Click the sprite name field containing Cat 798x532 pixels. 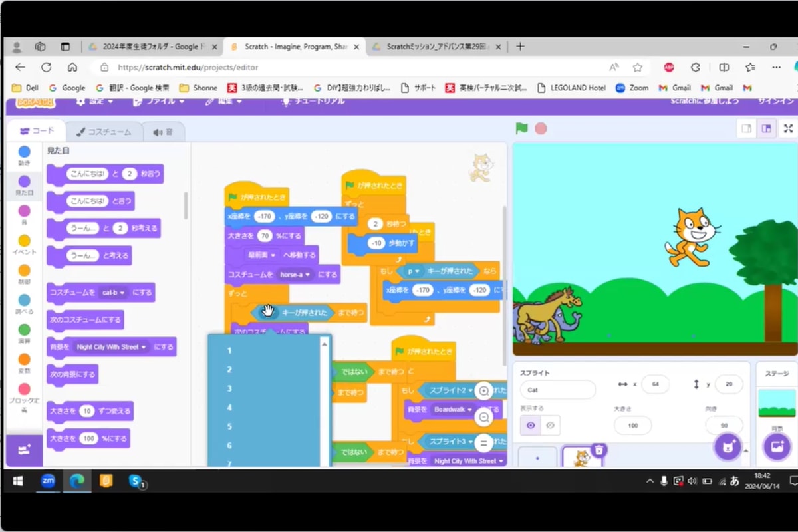pyautogui.click(x=557, y=390)
